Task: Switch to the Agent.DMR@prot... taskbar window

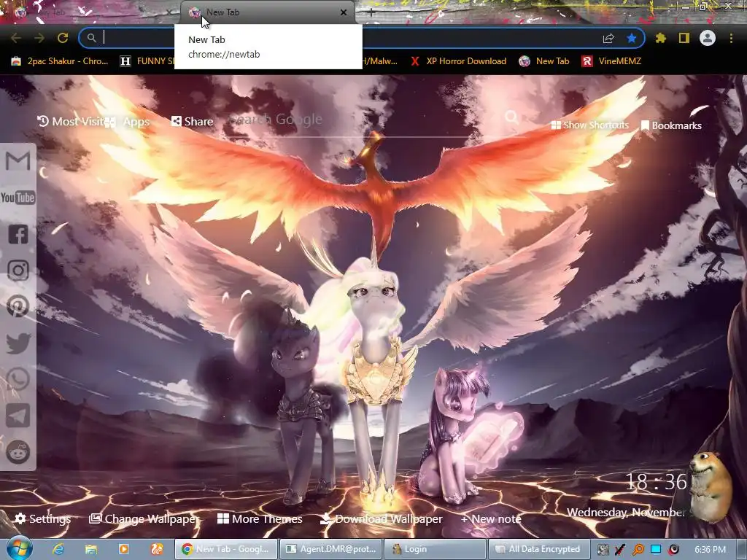Action: tap(330, 549)
